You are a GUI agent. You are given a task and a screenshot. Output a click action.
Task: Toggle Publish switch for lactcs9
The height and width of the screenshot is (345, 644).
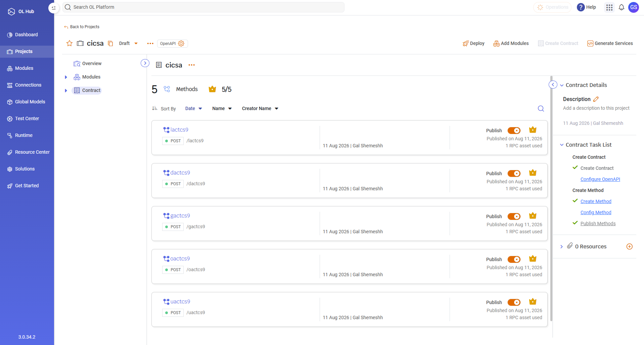514,131
